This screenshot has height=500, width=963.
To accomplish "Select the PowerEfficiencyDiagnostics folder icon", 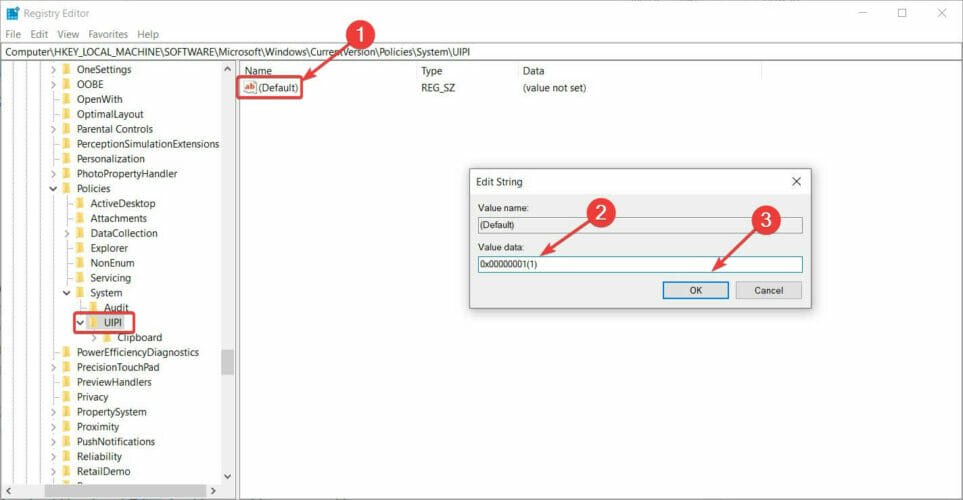I will [66, 352].
